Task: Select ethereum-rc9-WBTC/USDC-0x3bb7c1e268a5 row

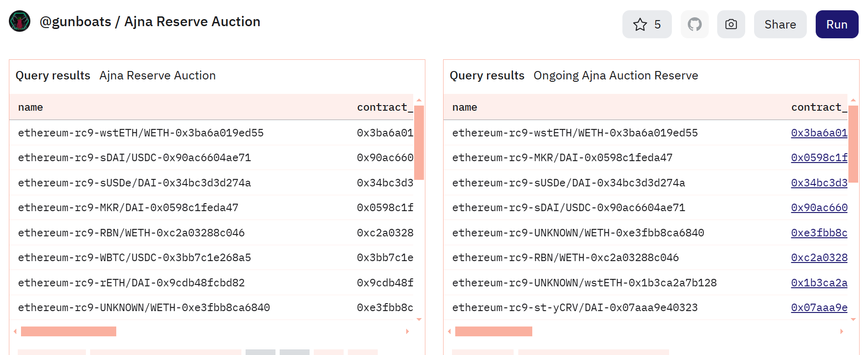Action: point(211,257)
